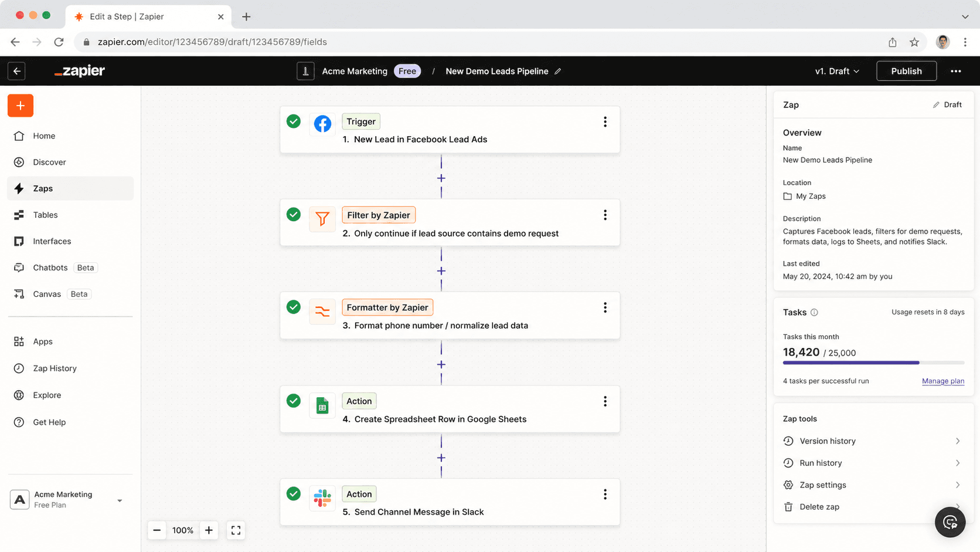
Task: Click Tasks info icon
Action: click(814, 313)
